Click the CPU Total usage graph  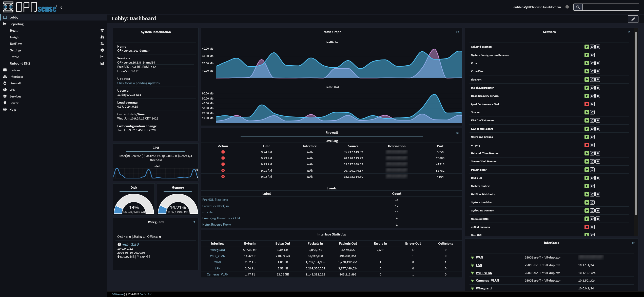pos(156,174)
